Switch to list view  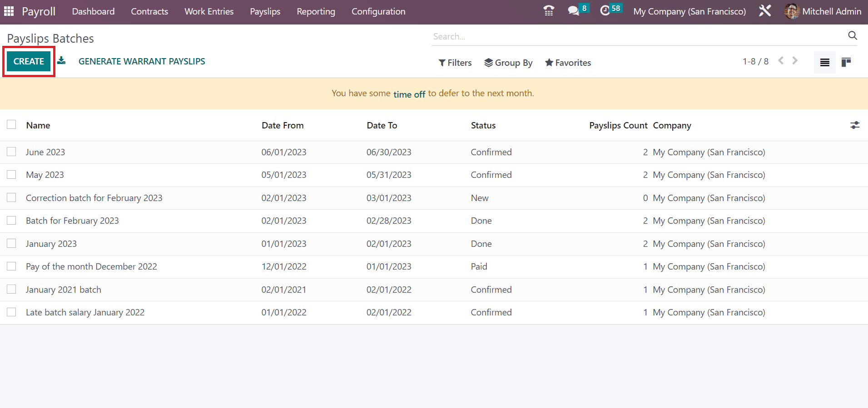click(x=824, y=62)
